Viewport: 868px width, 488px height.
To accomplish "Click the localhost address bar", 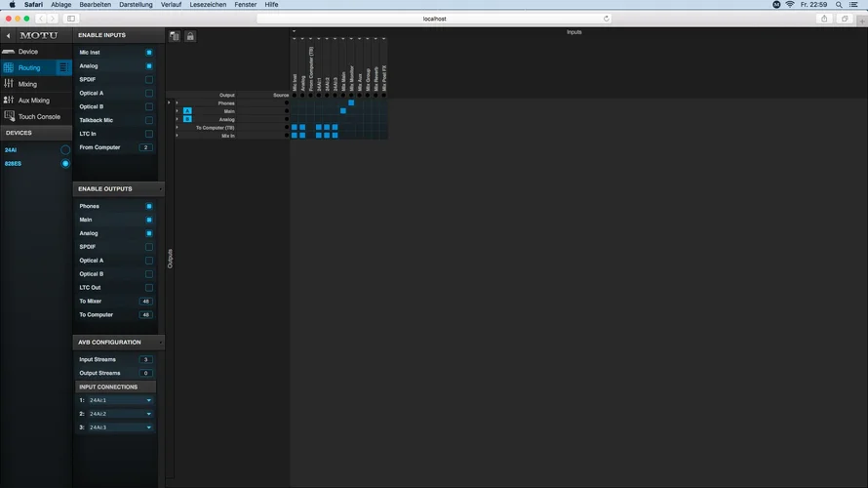I will 435,19.
